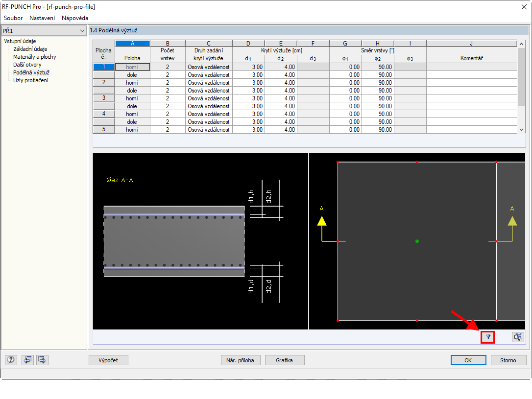Viewport: 532px width, 399px height.
Task: Click the funnel filter icon below graphic
Action: click(x=487, y=337)
